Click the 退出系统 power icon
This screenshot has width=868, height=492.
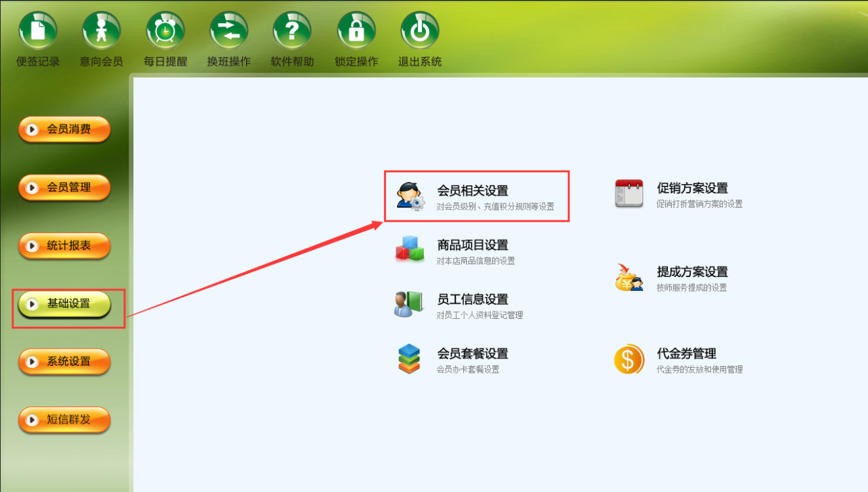(420, 30)
